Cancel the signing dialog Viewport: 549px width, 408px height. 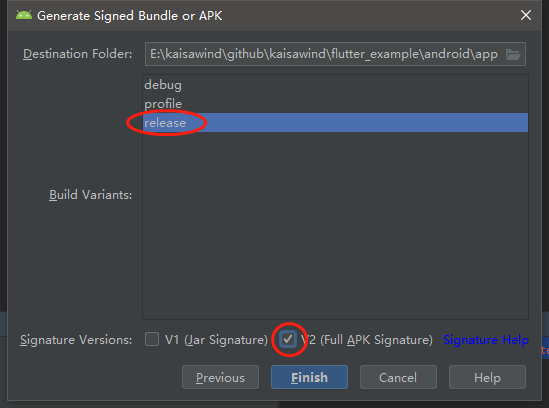coord(398,377)
